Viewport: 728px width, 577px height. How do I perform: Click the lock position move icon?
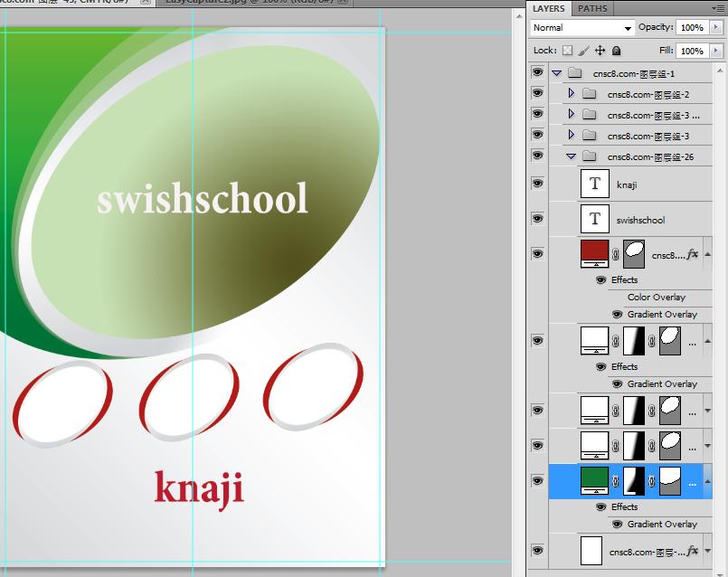(600, 52)
